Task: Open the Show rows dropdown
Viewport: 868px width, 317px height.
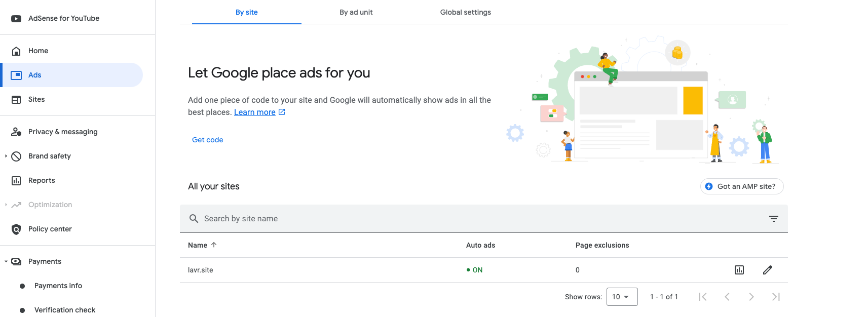Action: pos(622,297)
